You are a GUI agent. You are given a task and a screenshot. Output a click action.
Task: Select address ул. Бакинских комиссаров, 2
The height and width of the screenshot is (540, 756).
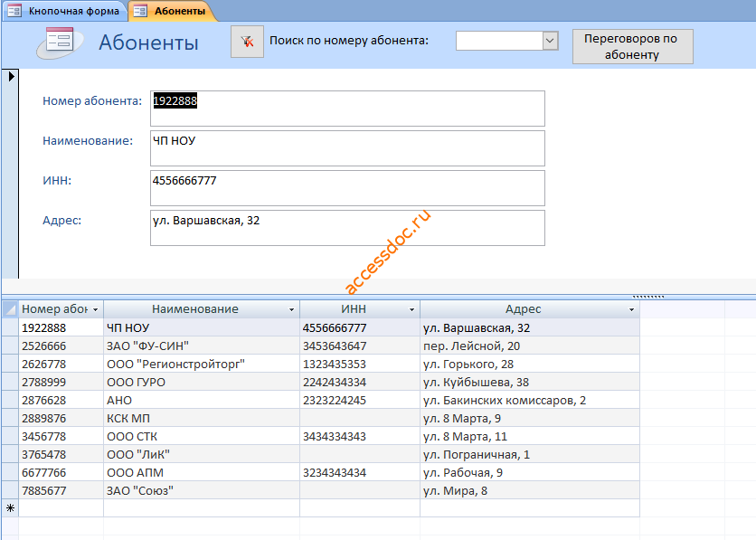tap(530, 400)
